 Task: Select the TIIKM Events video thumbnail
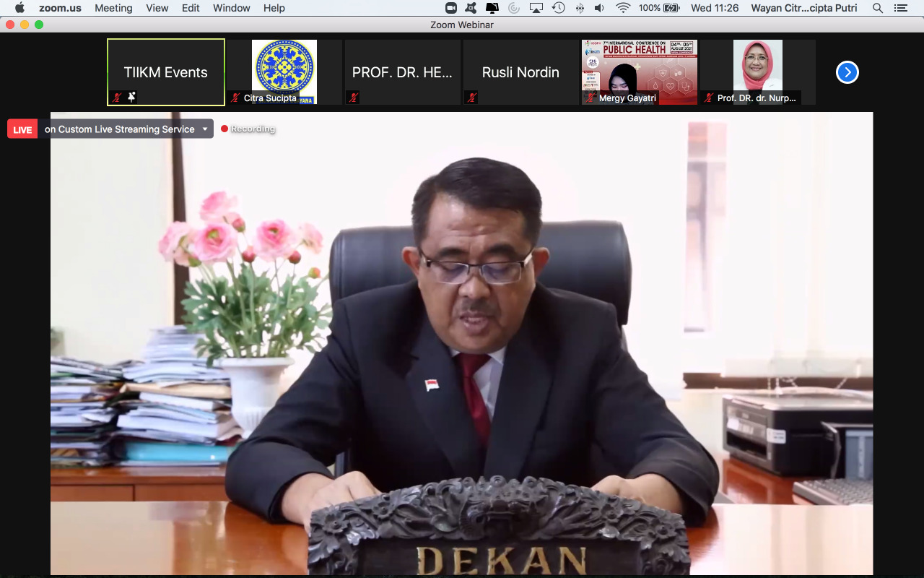(x=166, y=72)
